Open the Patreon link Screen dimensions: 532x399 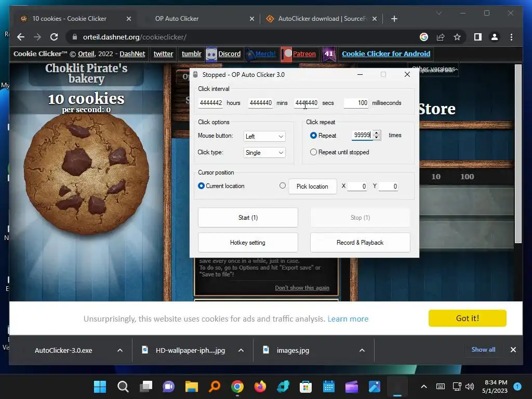pyautogui.click(x=304, y=54)
